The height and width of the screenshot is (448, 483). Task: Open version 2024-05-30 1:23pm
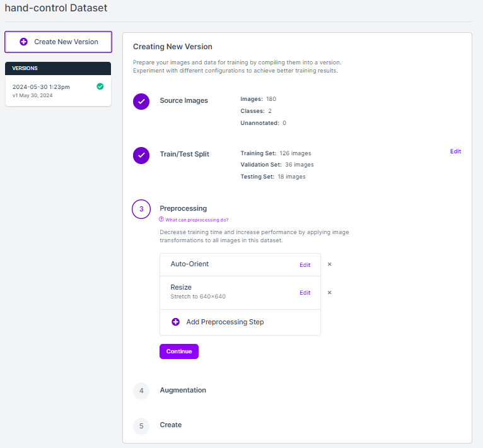(x=58, y=91)
